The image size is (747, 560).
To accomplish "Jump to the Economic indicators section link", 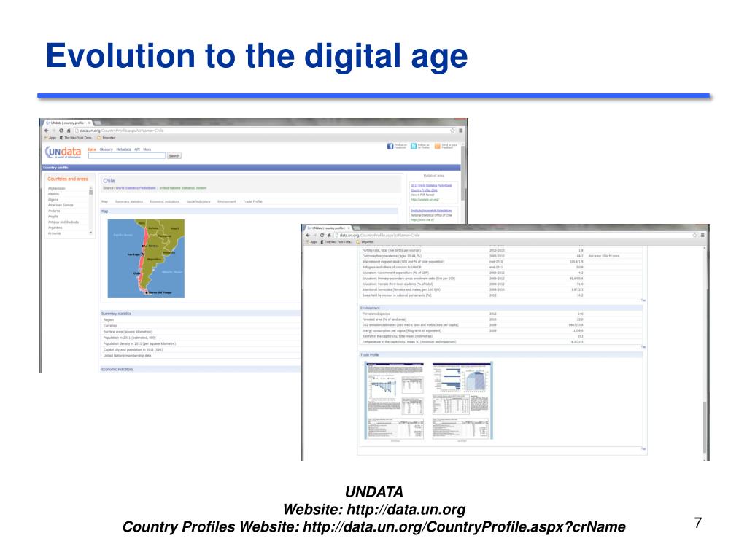I will (x=164, y=201).
